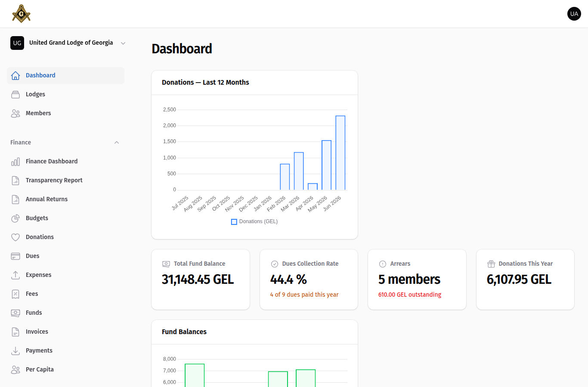Click the Donations heart icon
Viewport: 588px width, 387px height.
click(15, 237)
